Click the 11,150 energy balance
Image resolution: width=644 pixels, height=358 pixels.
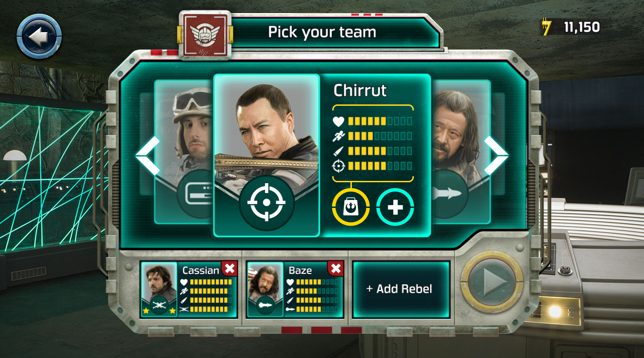[x=582, y=27]
